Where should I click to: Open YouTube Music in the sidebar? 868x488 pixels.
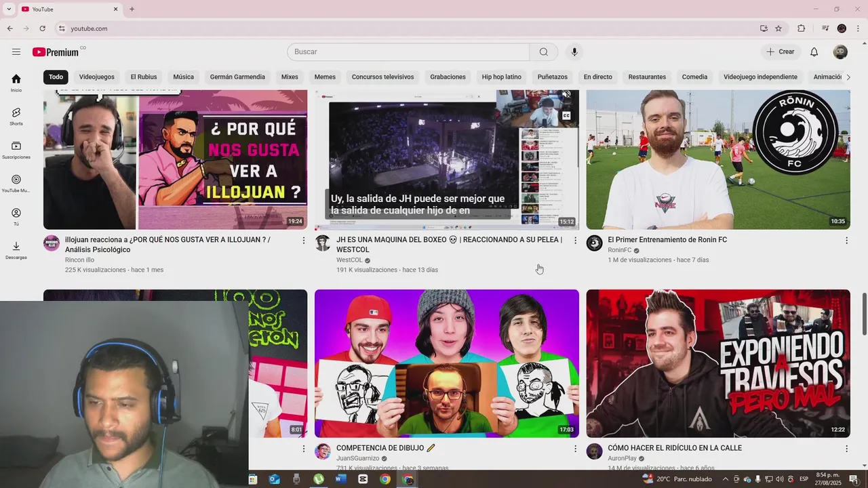[x=16, y=183]
